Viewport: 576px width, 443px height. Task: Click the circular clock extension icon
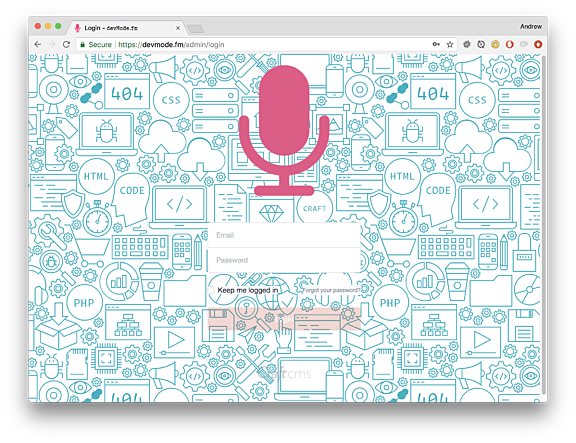click(x=481, y=44)
